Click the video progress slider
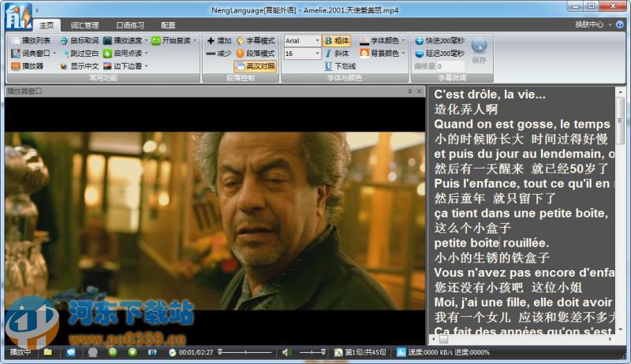 coord(245,352)
